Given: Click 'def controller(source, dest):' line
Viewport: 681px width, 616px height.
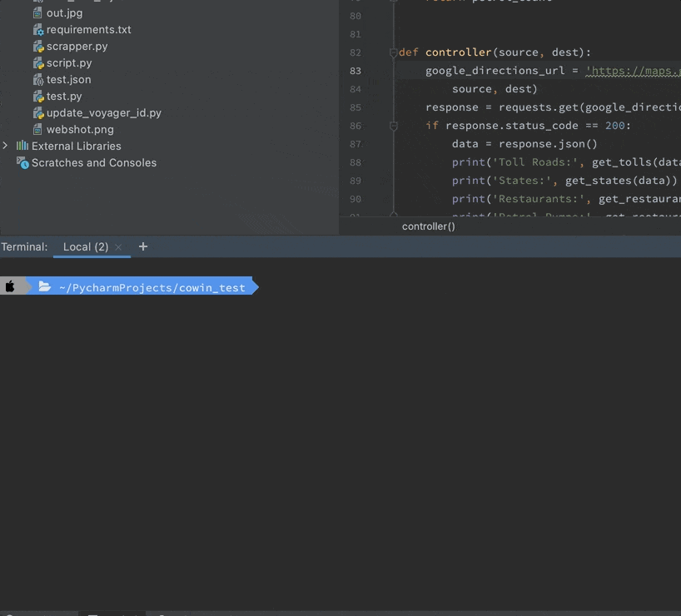Looking at the screenshot, I should click(495, 52).
